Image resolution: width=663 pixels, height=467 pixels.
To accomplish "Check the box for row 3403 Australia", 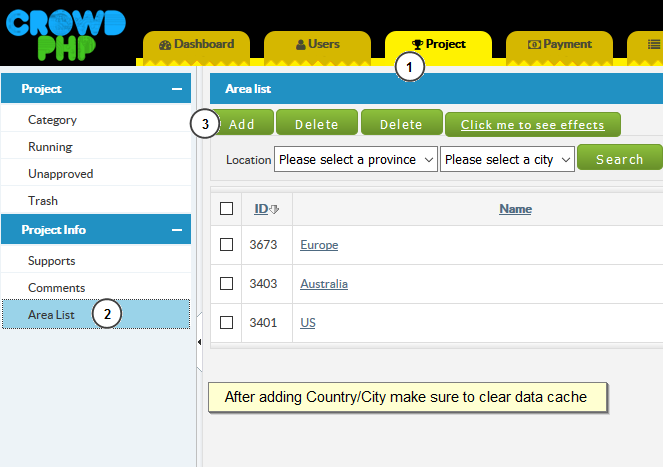I will pyautogui.click(x=226, y=283).
